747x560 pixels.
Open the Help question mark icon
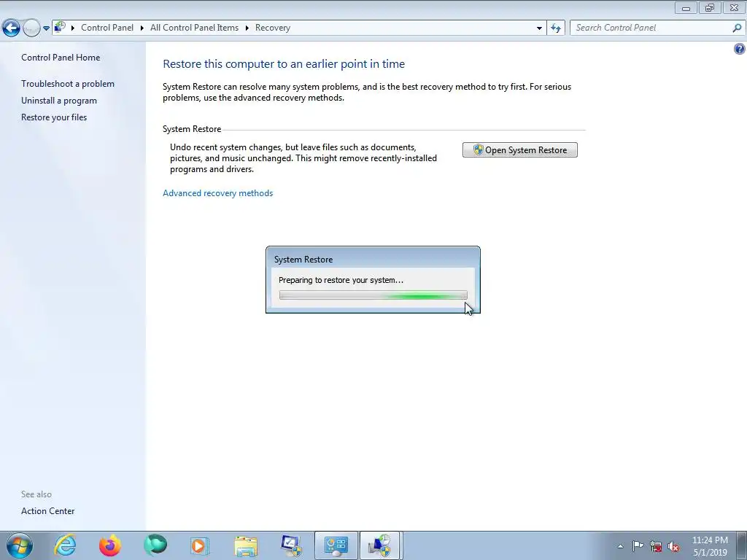[740, 49]
